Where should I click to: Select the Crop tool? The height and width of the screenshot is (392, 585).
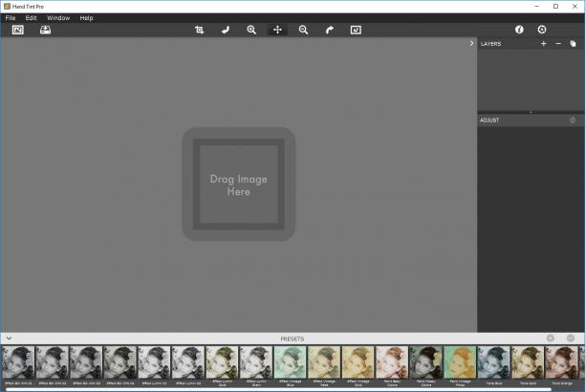(x=199, y=30)
